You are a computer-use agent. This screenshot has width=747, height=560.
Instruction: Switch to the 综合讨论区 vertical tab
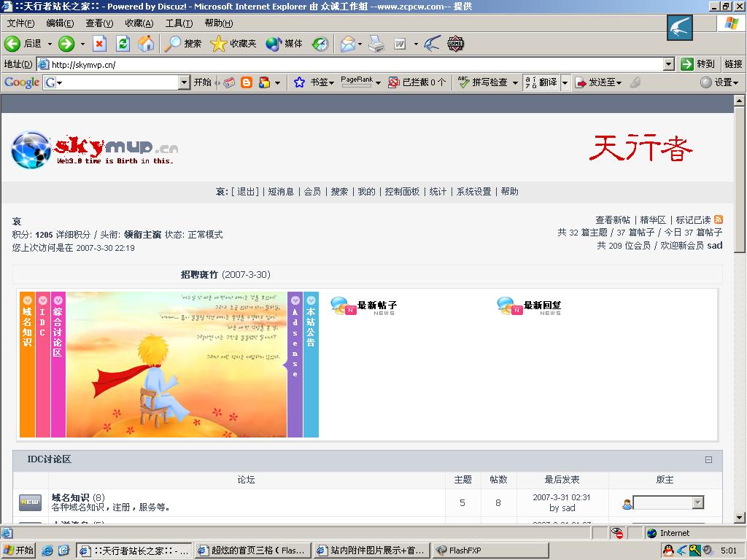(58, 365)
